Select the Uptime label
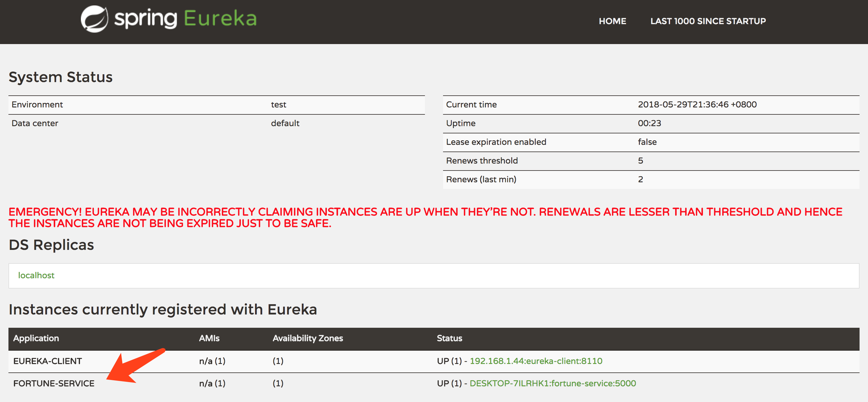The height and width of the screenshot is (402, 868). 461,123
